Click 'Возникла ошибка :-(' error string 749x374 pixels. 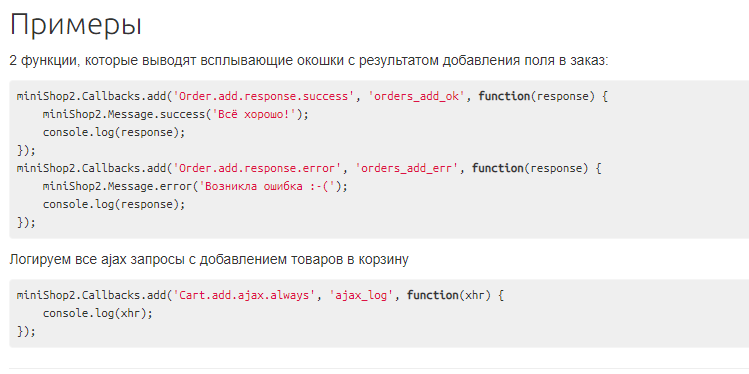pyautogui.click(x=268, y=186)
